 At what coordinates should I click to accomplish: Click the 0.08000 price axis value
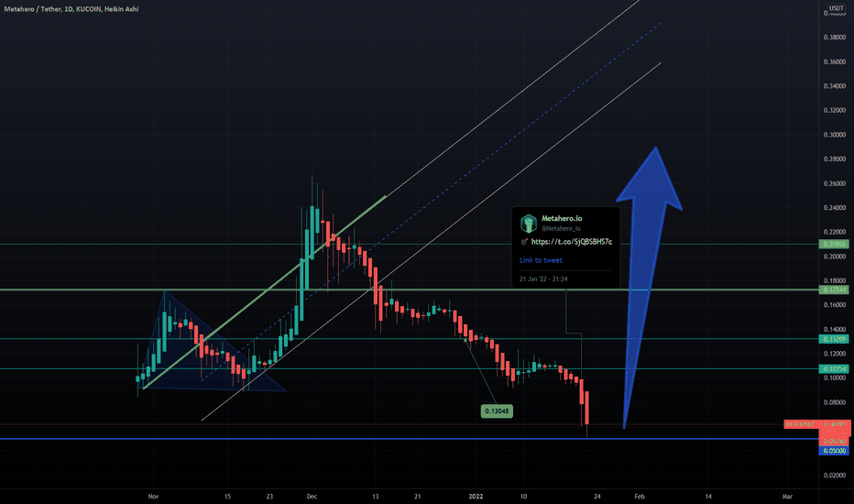[835, 402]
